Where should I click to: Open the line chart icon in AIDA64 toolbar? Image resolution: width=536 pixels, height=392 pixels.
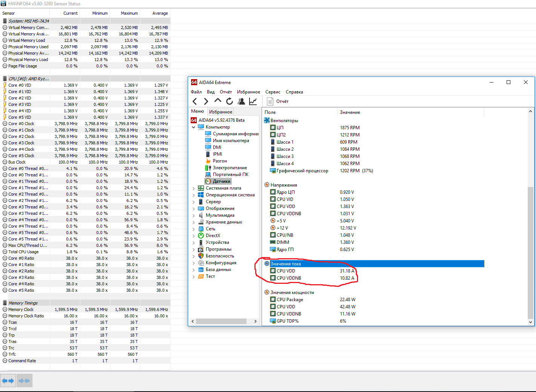tap(253, 101)
